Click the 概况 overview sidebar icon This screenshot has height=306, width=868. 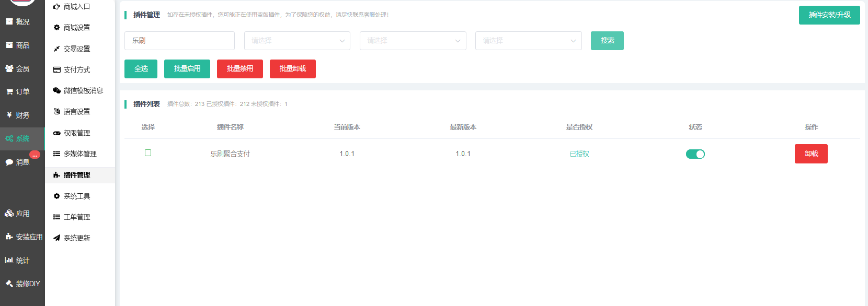(x=9, y=22)
